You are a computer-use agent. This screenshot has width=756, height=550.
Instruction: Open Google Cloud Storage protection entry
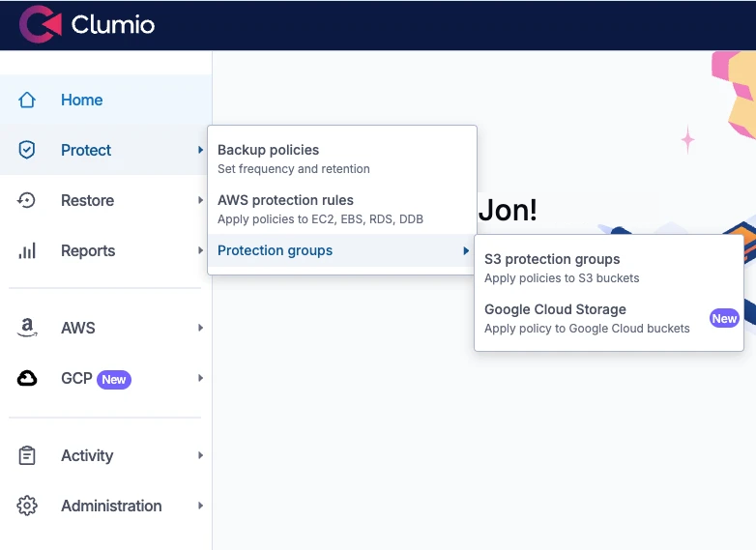click(609, 319)
